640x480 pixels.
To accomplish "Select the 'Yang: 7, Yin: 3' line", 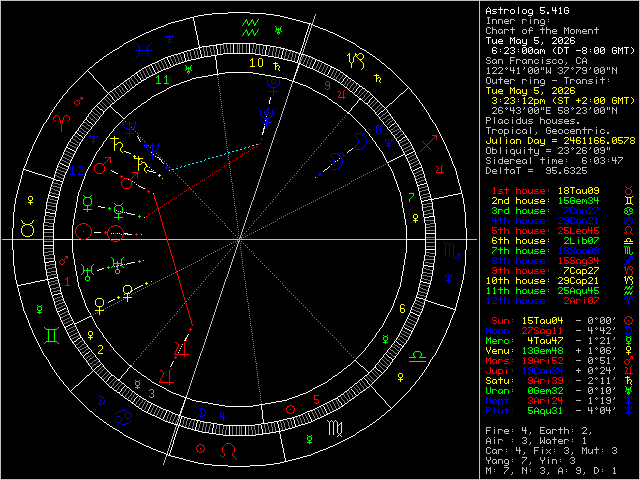I will 530,461.
